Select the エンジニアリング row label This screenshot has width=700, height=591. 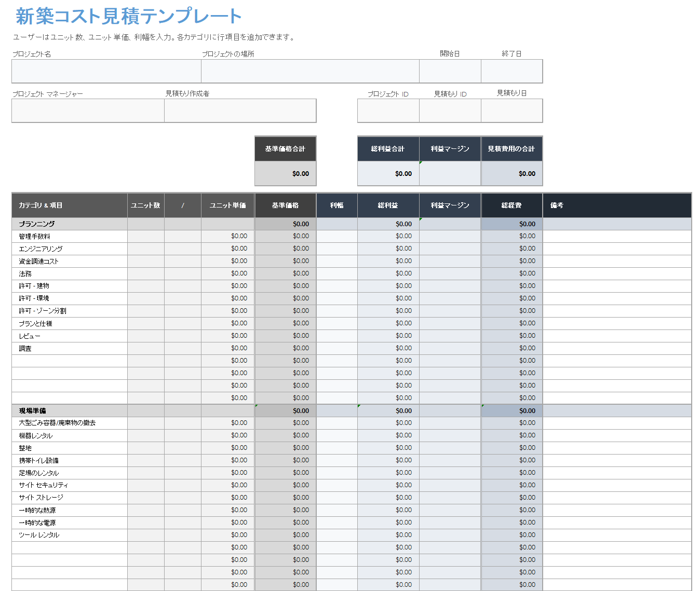41,249
